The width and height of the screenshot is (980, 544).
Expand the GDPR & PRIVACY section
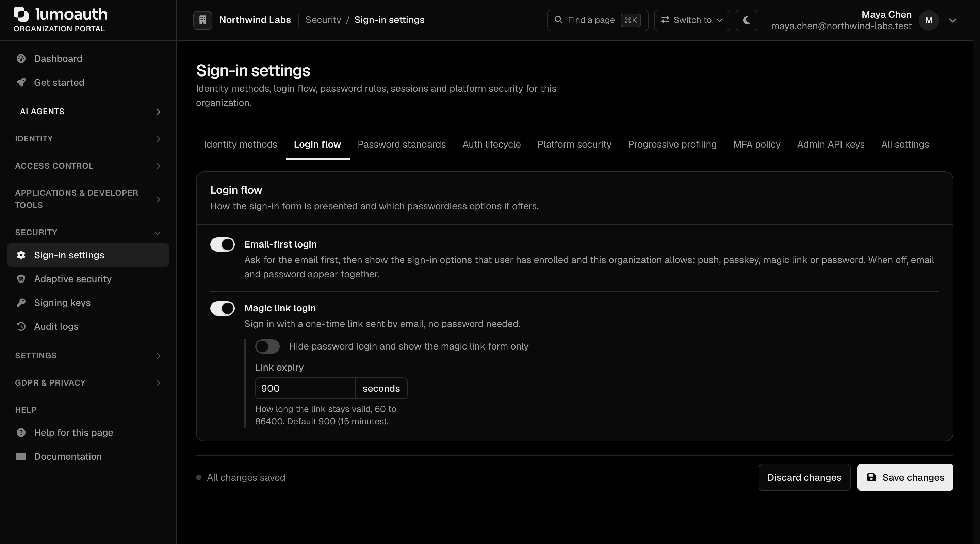click(x=88, y=383)
